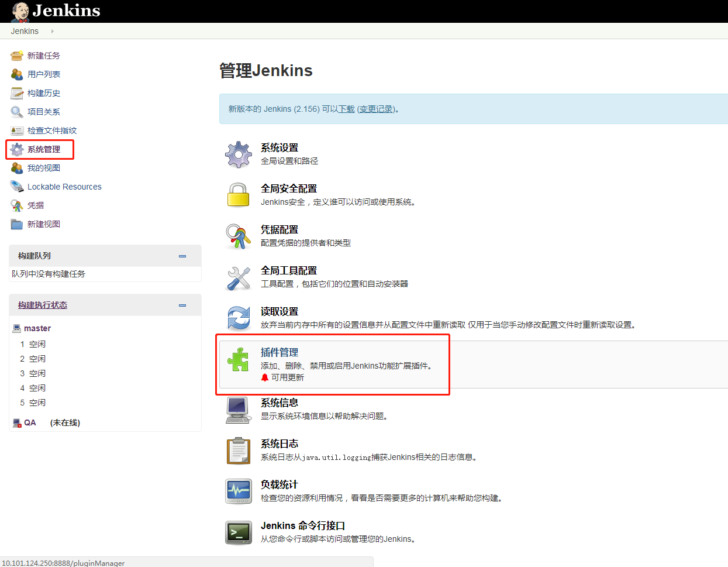Click the 用户列表 people icon
The width and height of the screenshot is (728, 567).
pyautogui.click(x=17, y=74)
